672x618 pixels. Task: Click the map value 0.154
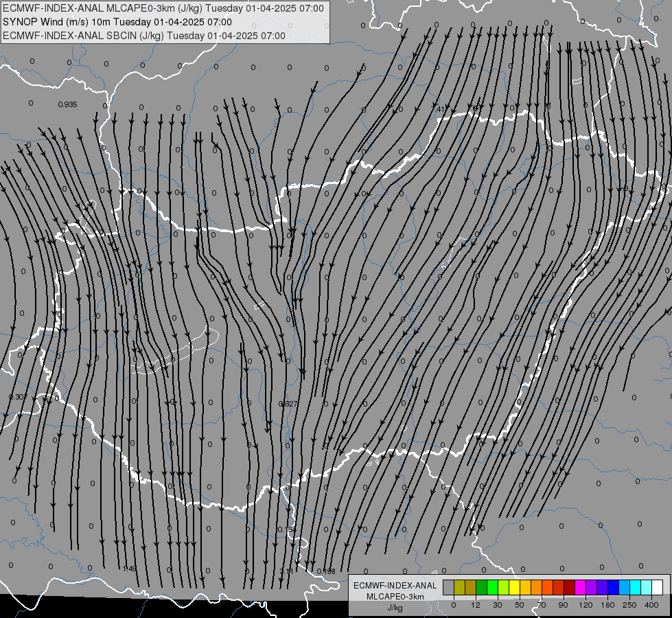286,529
